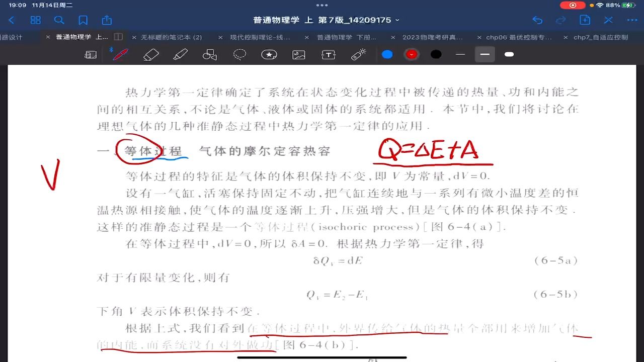Switch to the 无标题的笔记本 (2) tab
644x362 pixels.
click(x=172, y=37)
